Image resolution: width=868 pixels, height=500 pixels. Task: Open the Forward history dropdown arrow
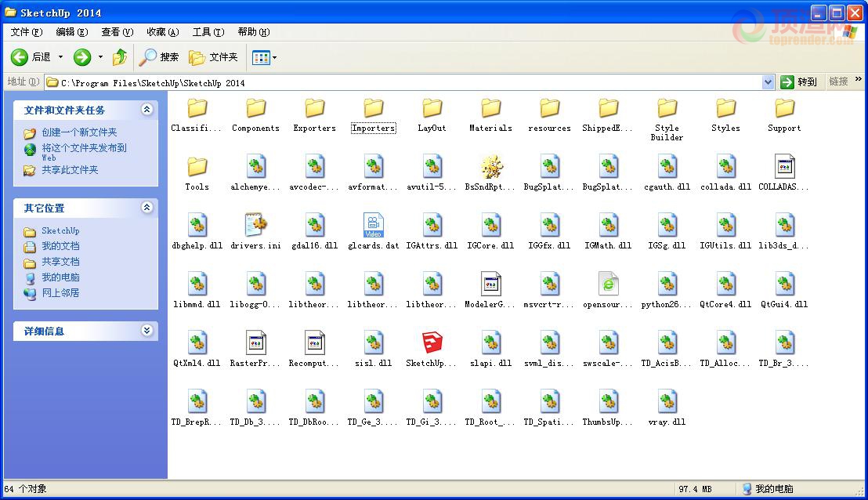coord(100,56)
